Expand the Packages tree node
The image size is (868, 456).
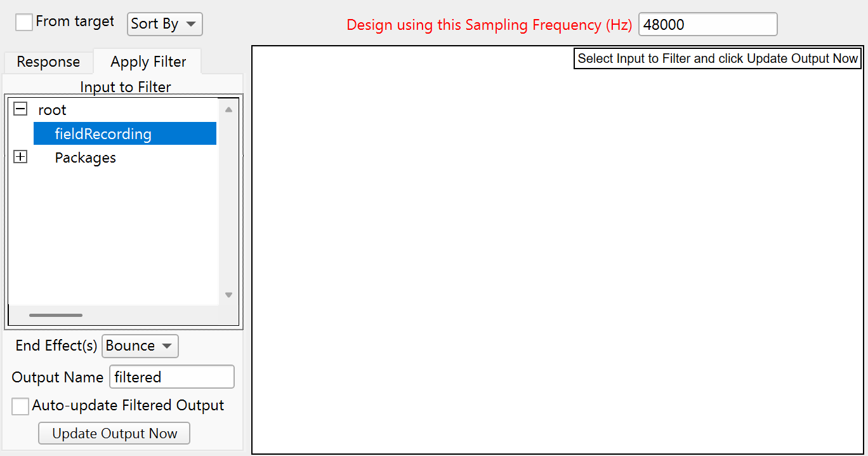(20, 158)
